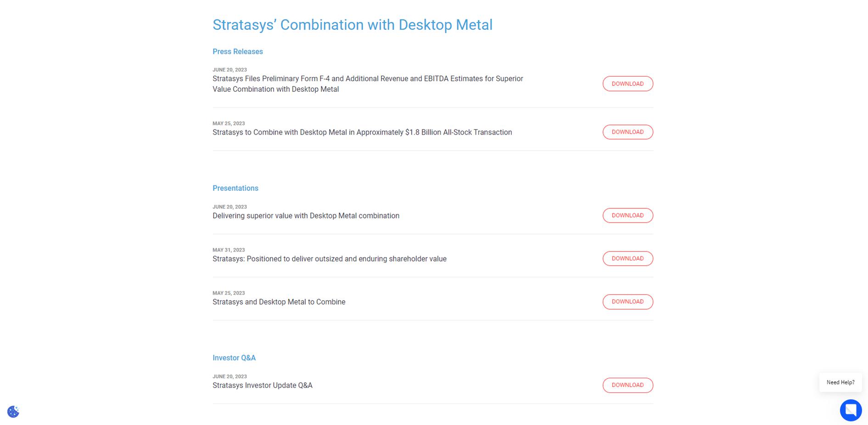Image resolution: width=868 pixels, height=425 pixels.
Task: Download the Preliminary Form F-4 press release
Action: click(627, 84)
